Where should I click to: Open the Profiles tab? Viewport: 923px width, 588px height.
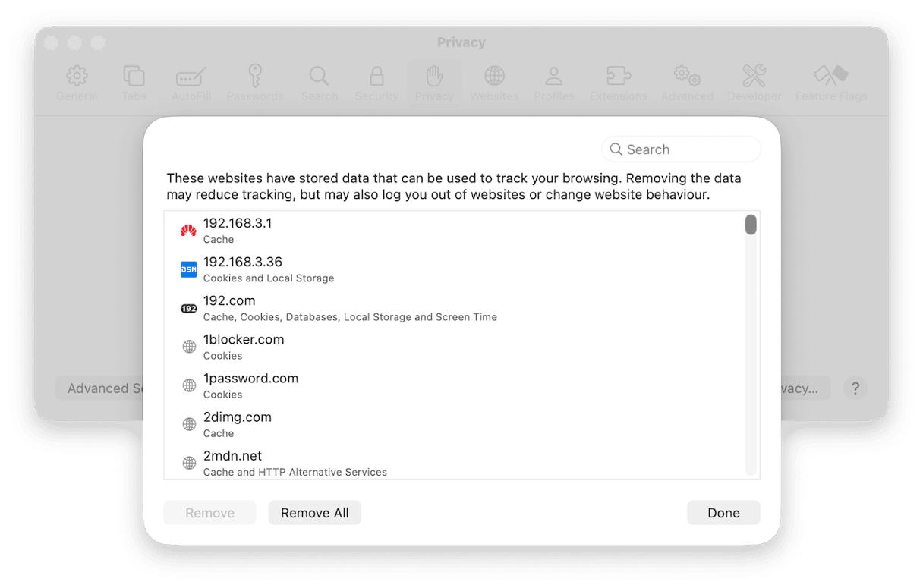point(553,83)
